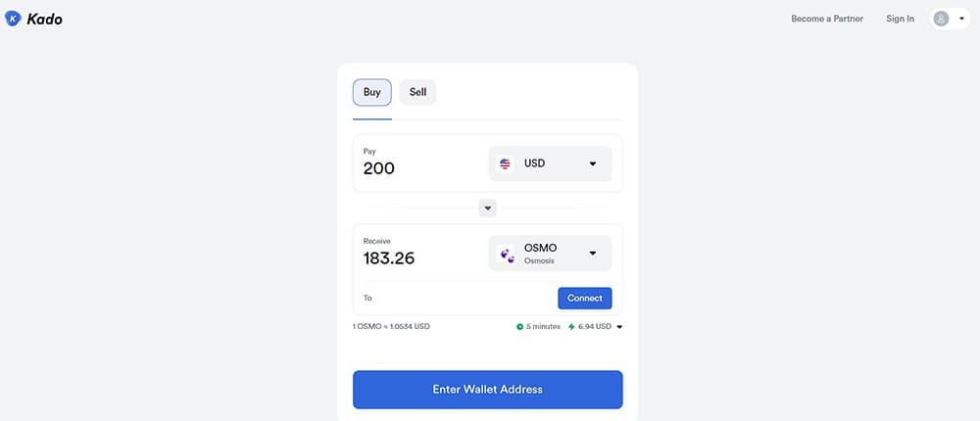Click the Sign In link
Screen dimensions: 980x421
coord(900,19)
